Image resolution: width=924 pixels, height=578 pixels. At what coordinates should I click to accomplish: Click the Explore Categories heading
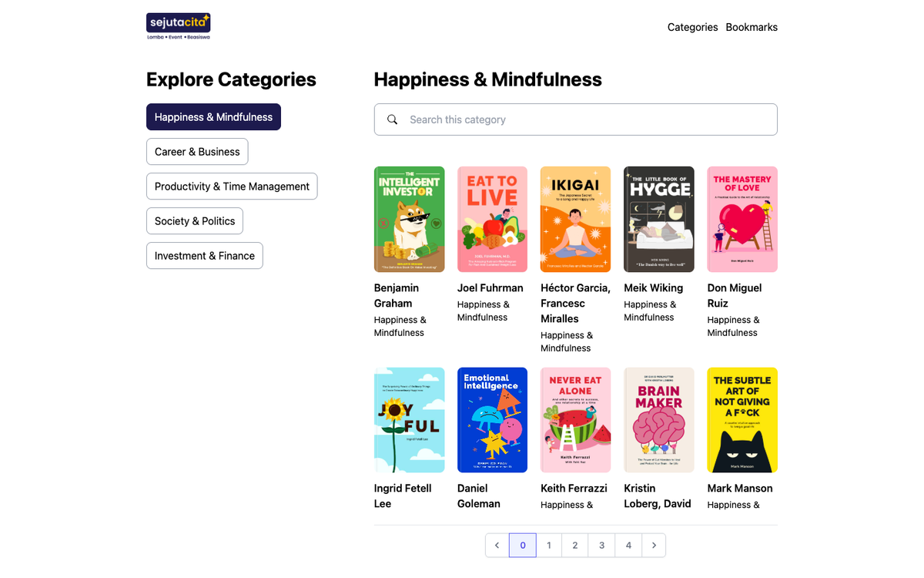point(231,79)
